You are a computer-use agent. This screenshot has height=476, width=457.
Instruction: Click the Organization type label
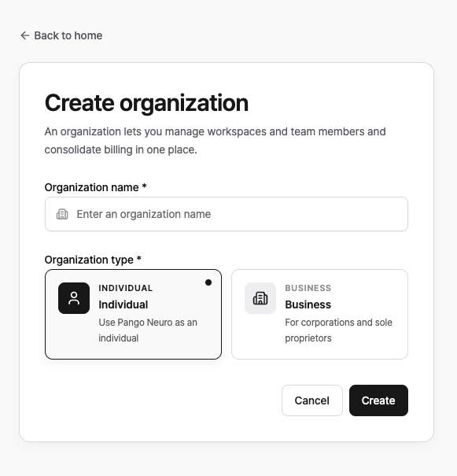pos(93,260)
